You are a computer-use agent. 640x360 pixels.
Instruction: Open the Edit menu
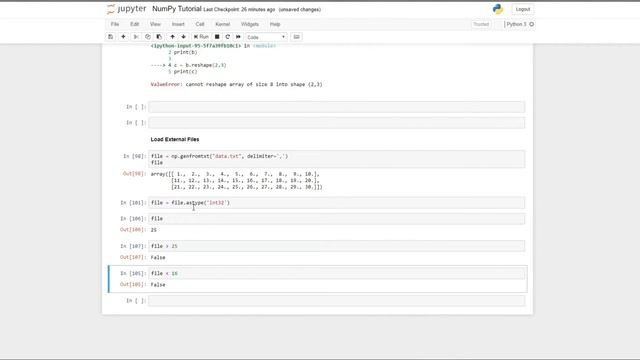click(x=134, y=24)
